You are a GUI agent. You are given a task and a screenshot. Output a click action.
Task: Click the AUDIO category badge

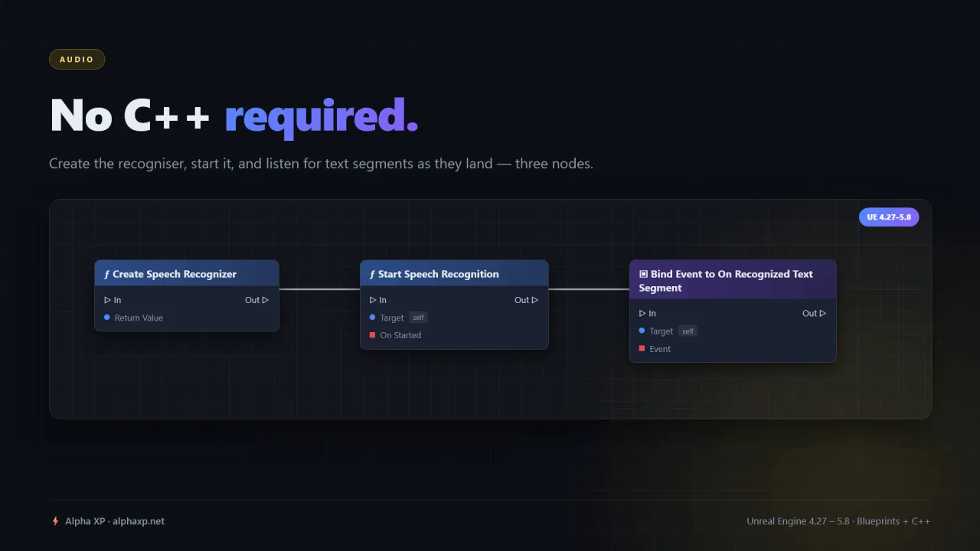coord(77,59)
